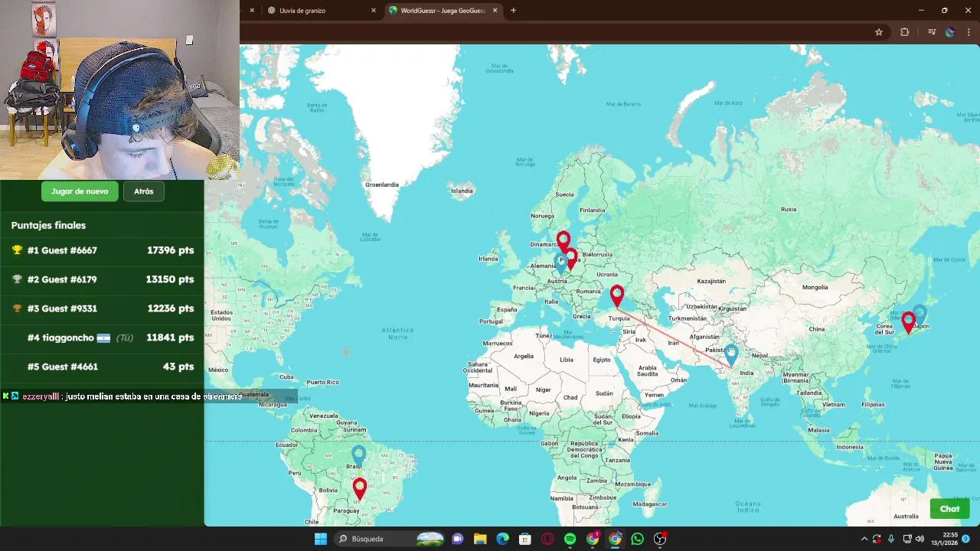Open the Chrome profile avatar
The height and width of the screenshot is (551, 980).
pyautogui.click(x=950, y=32)
